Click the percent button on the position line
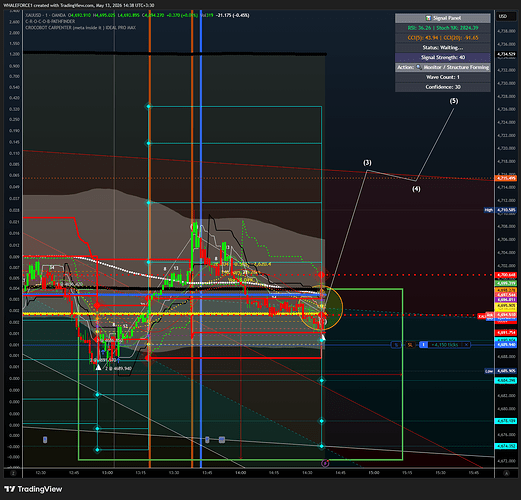Screen dimensions: 521x500 pyautogui.click(x=396, y=345)
